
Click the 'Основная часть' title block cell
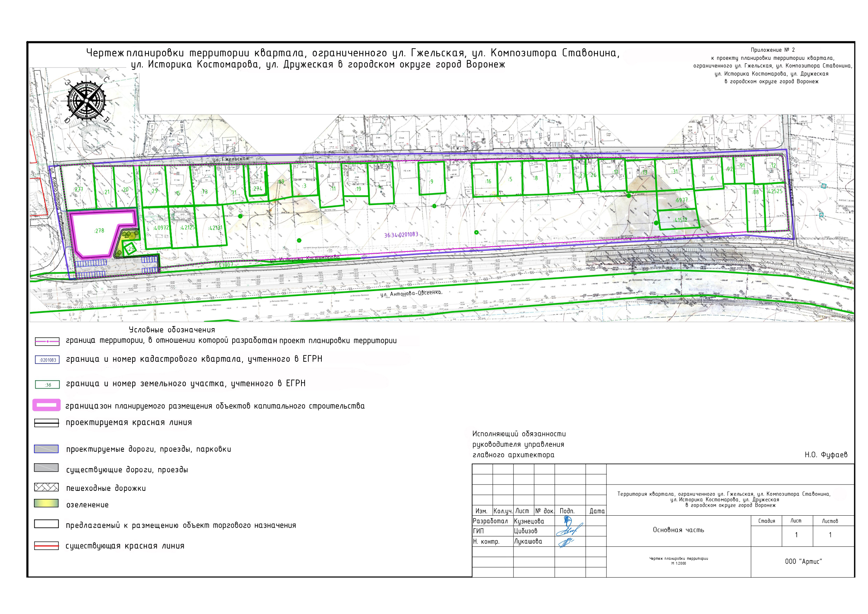point(678,530)
